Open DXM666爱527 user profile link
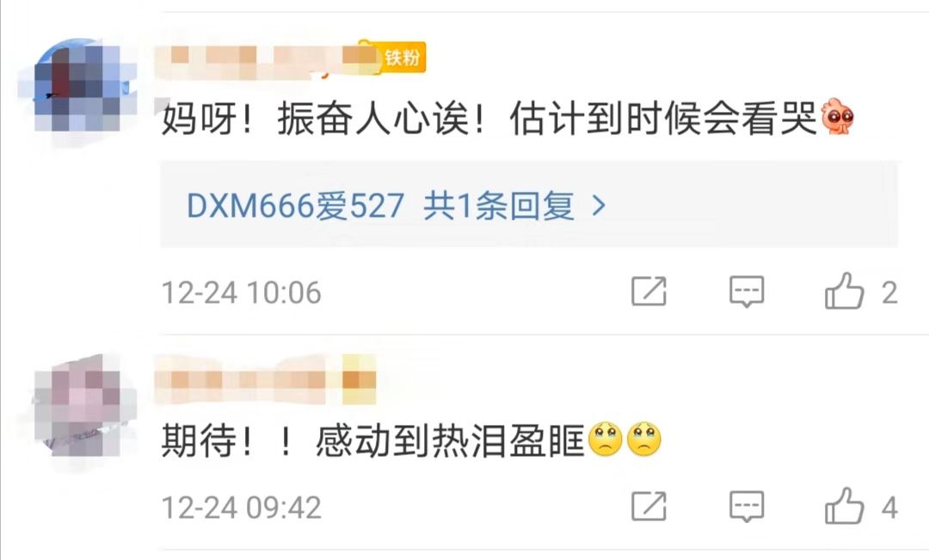 tap(295, 206)
